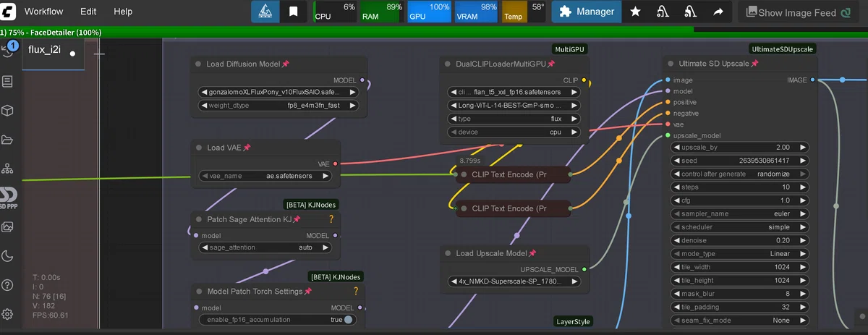Click the star favorites icon
The image size is (868, 335).
(635, 12)
